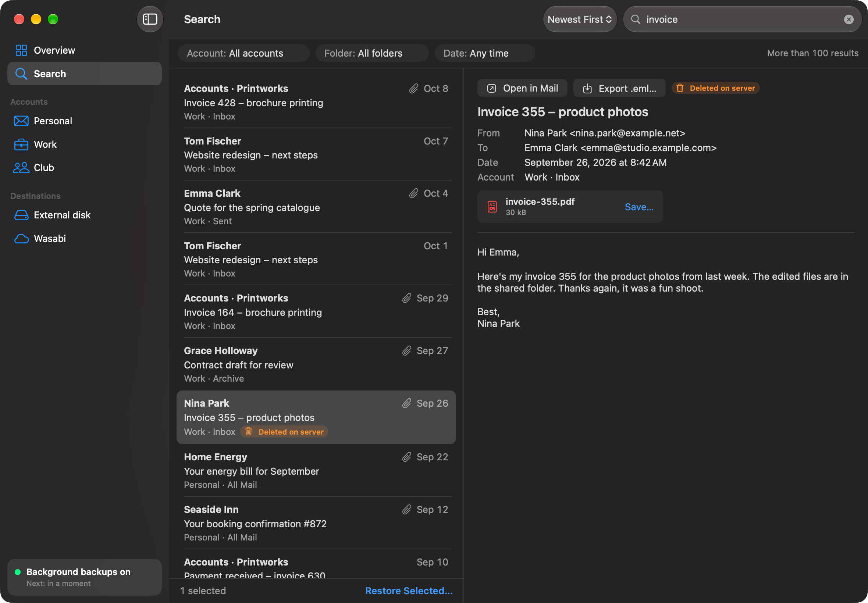Open the Folder: All folders filter
Viewport: 868px width, 603px height.
coord(372,53)
